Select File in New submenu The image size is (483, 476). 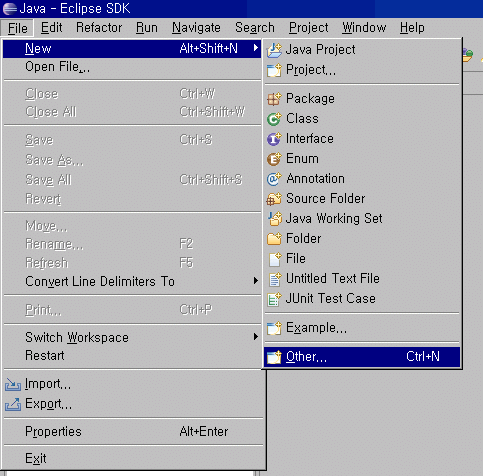tap(362, 259)
